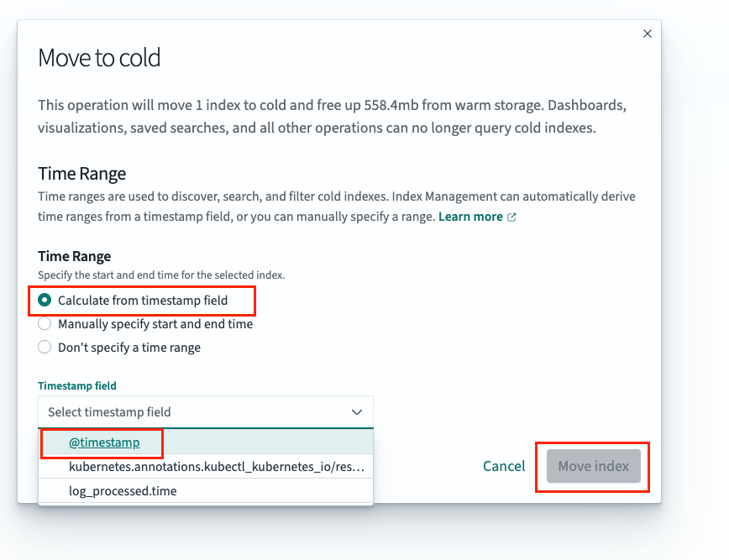
Task: Select the Calculate from timestamp field radio circle
Action: [x=45, y=301]
